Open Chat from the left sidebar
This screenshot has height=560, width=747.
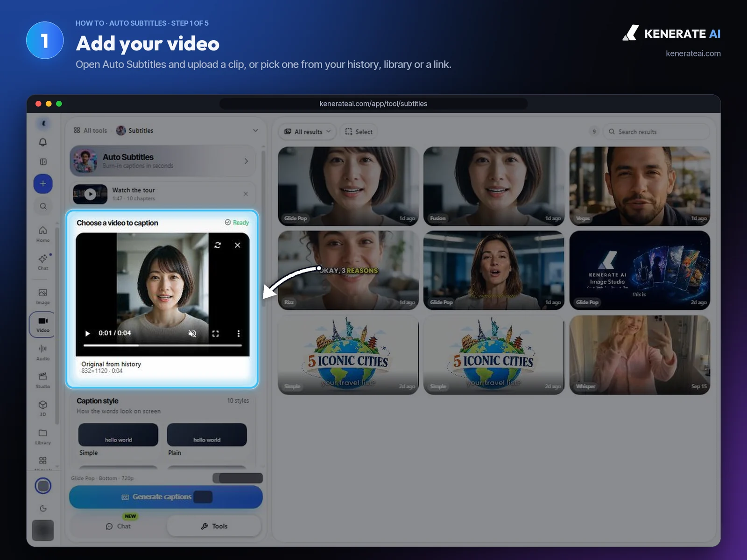point(43,262)
